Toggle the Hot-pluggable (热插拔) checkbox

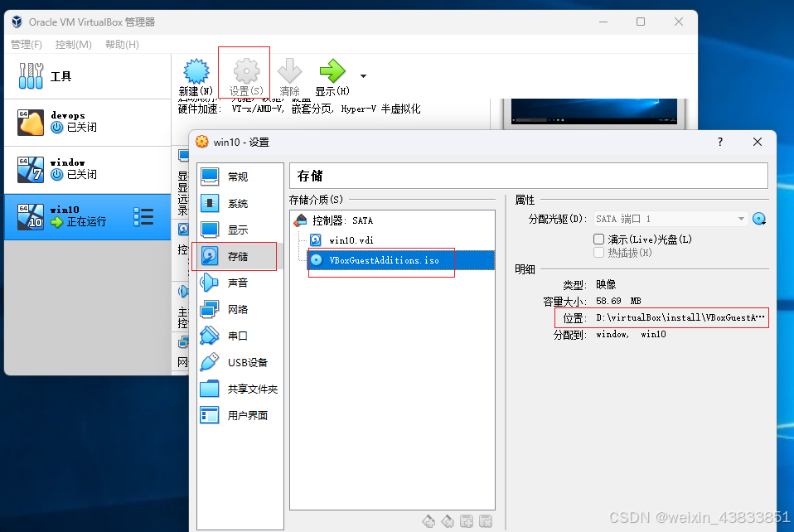(599, 253)
